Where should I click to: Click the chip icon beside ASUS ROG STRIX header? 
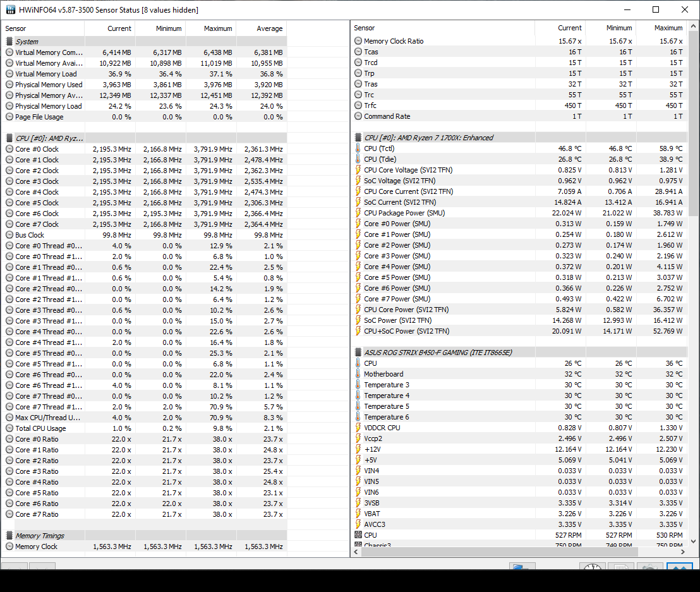pyautogui.click(x=358, y=353)
